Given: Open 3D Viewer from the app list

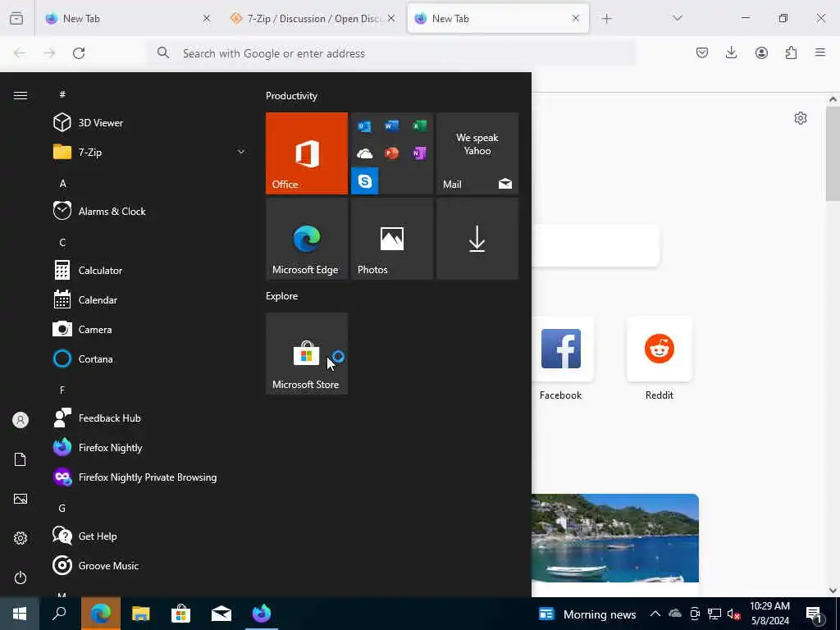Looking at the screenshot, I should [x=148, y=123].
